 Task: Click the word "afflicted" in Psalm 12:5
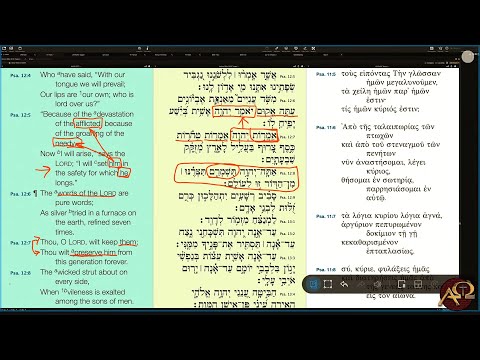click(88, 124)
